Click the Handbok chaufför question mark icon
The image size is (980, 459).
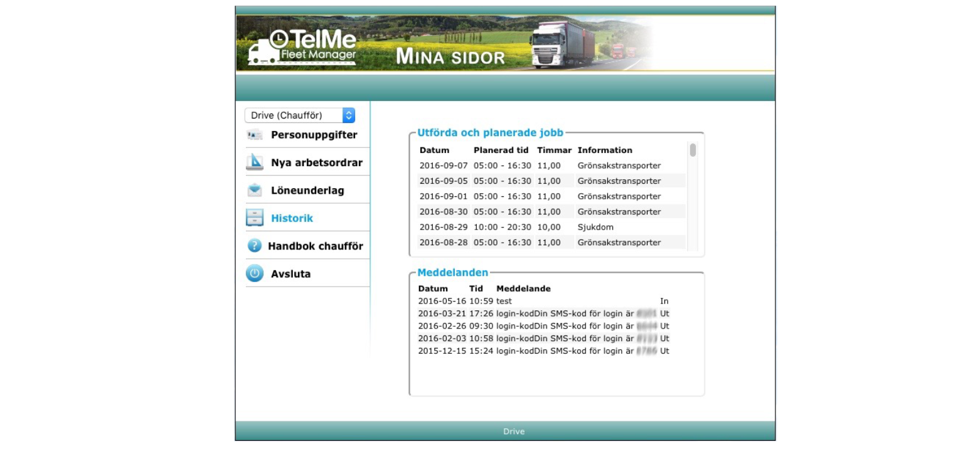254,246
